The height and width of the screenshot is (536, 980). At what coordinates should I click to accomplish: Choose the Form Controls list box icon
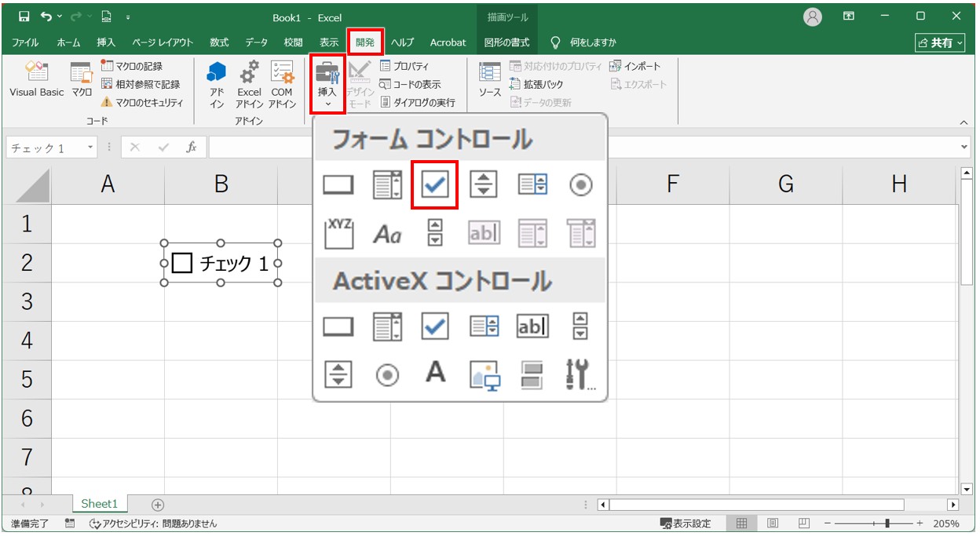(532, 185)
